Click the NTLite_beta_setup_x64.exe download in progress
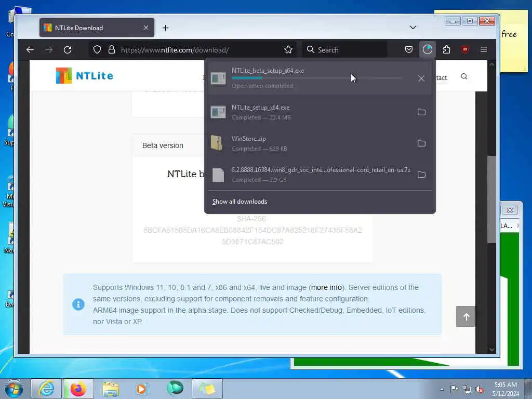 (x=311, y=78)
